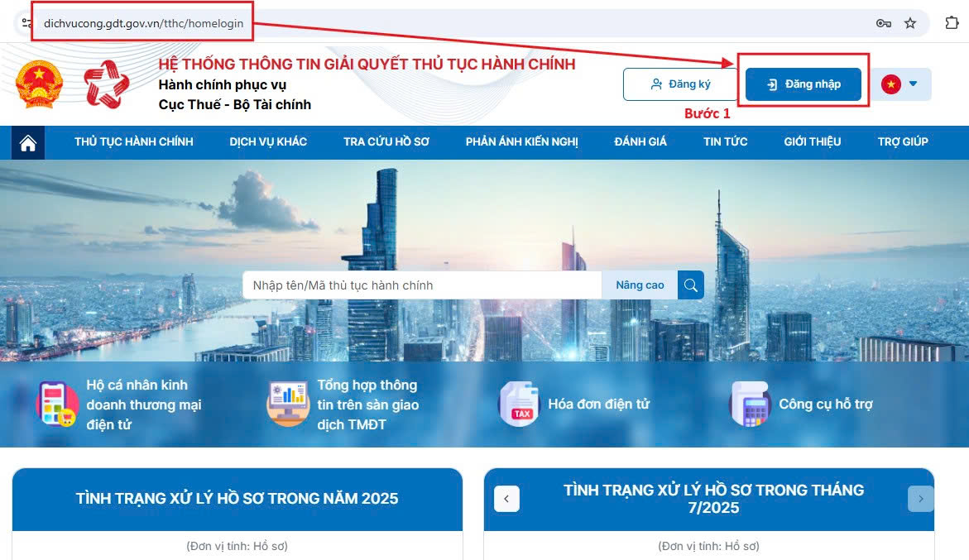Go to next month with right chevron

(921, 499)
